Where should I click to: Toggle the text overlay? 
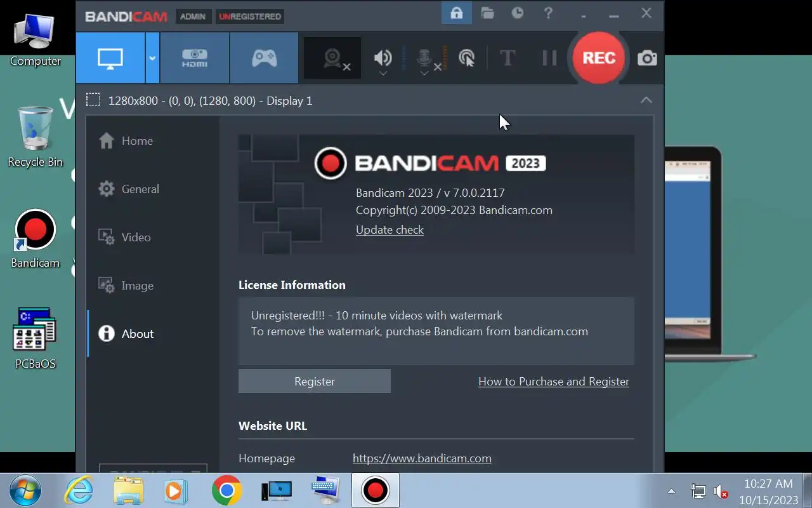click(x=507, y=58)
